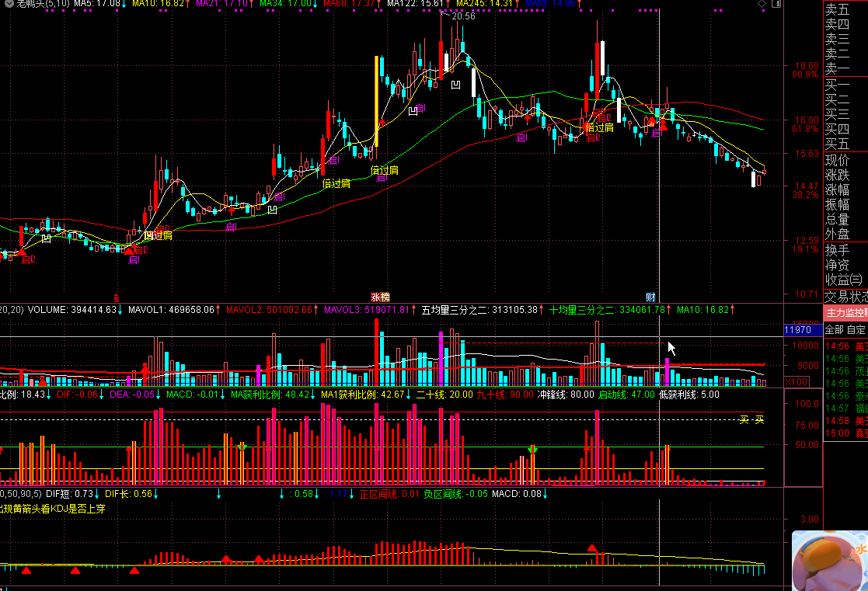Click the tall yellow candlestick in the main chart

click(x=376, y=101)
